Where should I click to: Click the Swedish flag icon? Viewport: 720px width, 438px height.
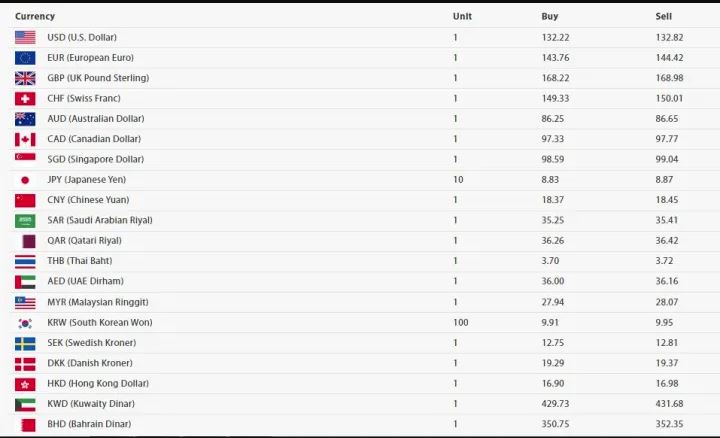click(25, 343)
